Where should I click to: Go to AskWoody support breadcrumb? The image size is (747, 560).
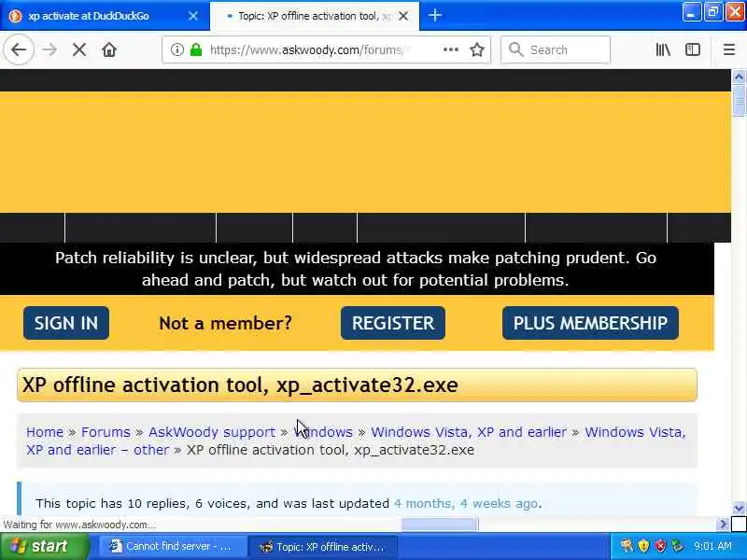[212, 432]
